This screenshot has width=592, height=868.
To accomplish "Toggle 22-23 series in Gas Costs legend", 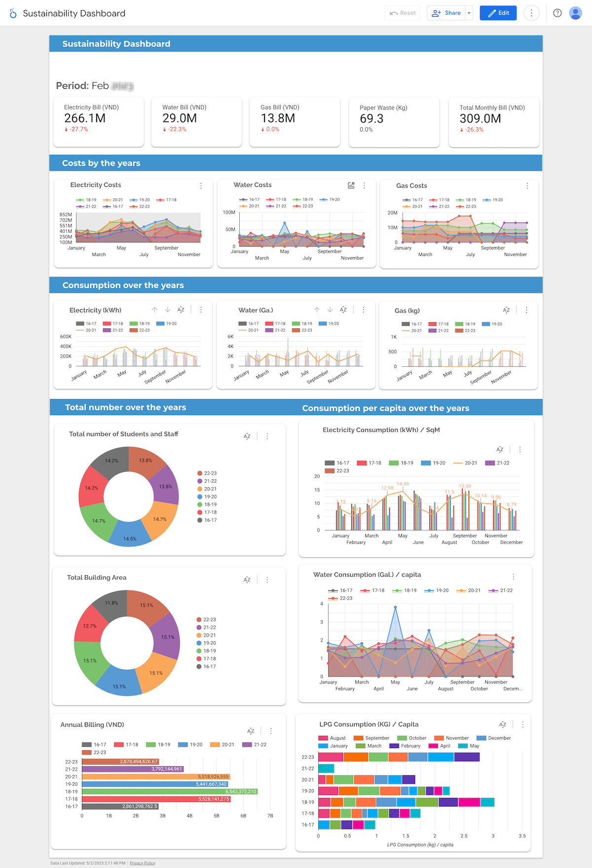I will (466, 206).
